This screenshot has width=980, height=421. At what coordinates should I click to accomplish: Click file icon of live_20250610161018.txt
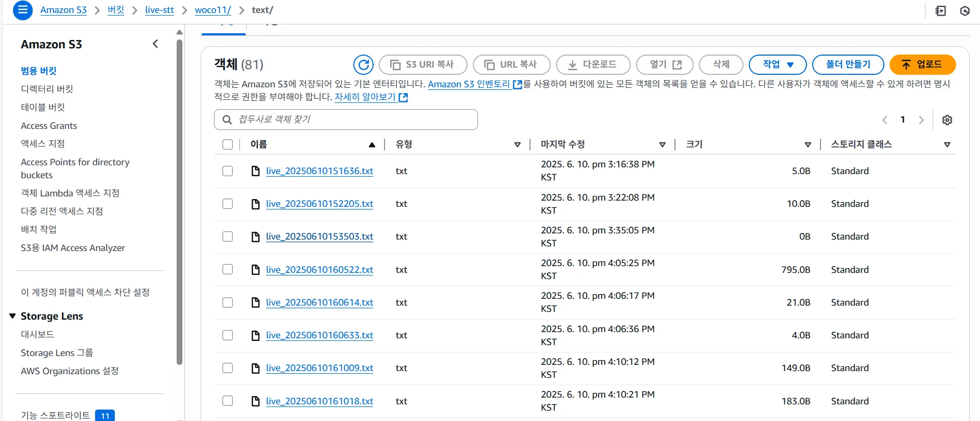pos(256,401)
